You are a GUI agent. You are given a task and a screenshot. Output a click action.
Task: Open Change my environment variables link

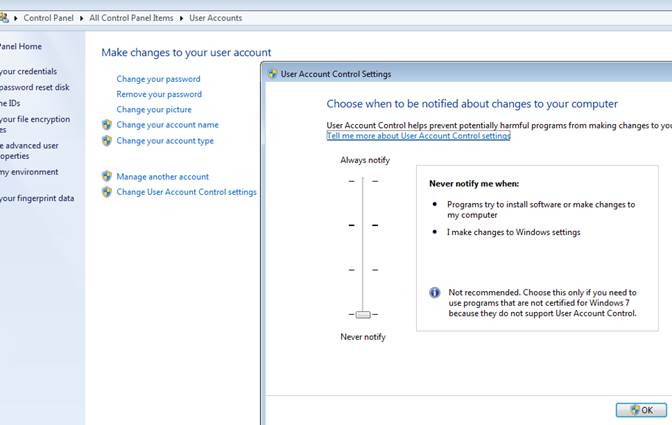(29, 172)
